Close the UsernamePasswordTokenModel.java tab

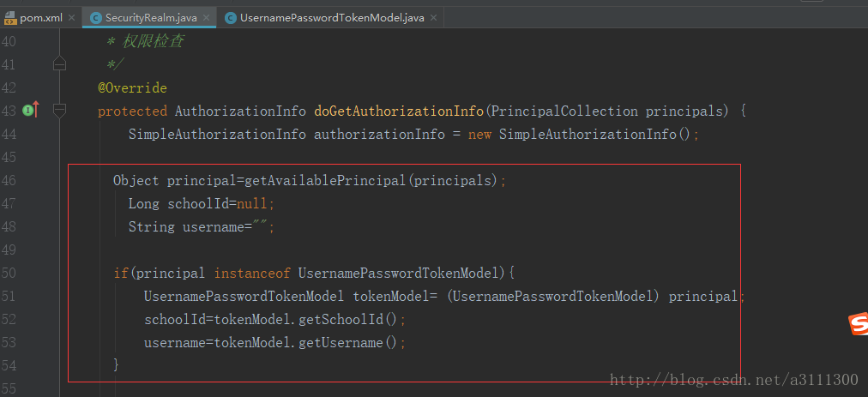point(433,18)
